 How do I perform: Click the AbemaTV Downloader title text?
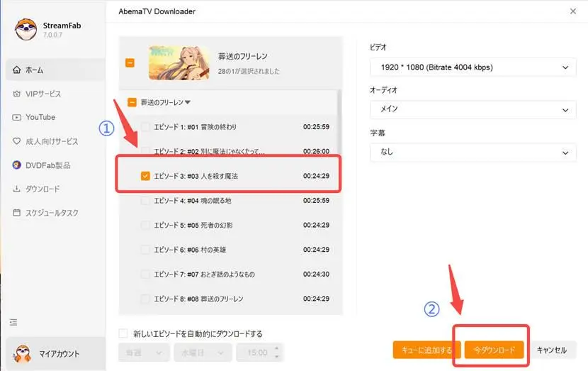(157, 11)
